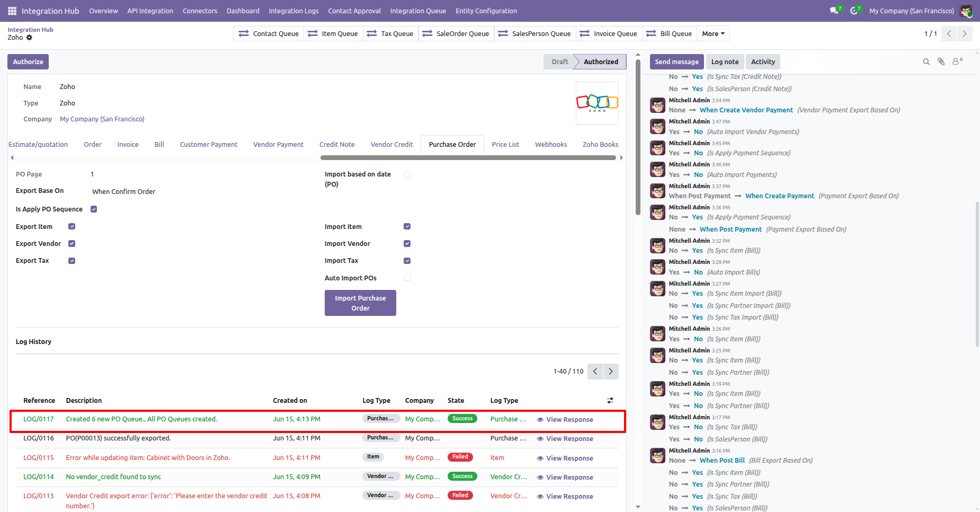Go to previous record arrow
The image size is (980, 512).
pos(949,33)
